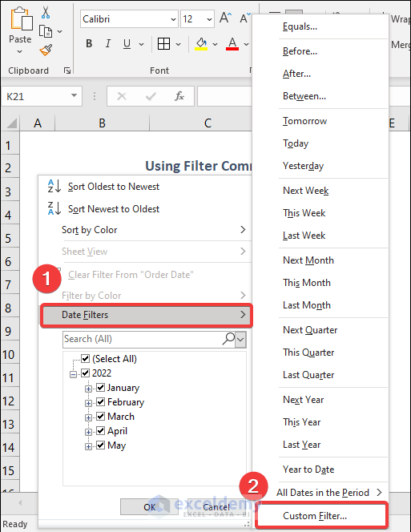Image resolution: width=411 pixels, height=532 pixels.
Task: Click the Cut scissors icon
Action: pos(46,12)
